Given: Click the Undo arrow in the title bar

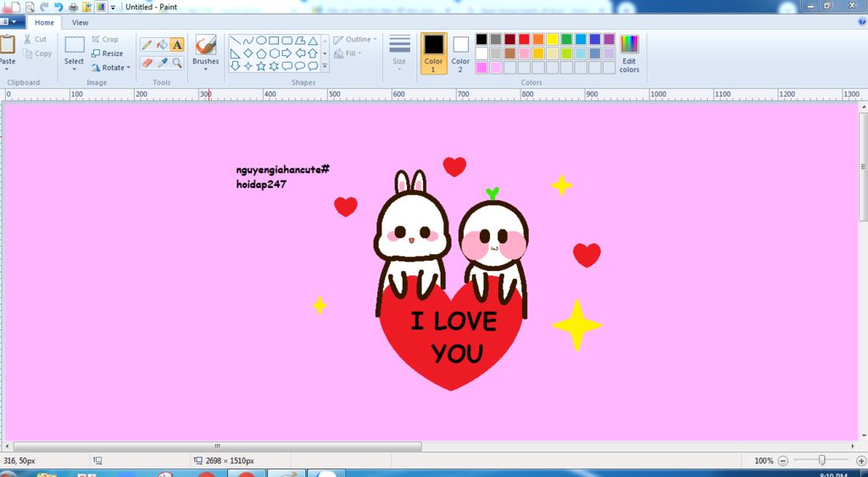Looking at the screenshot, I should tap(58, 7).
